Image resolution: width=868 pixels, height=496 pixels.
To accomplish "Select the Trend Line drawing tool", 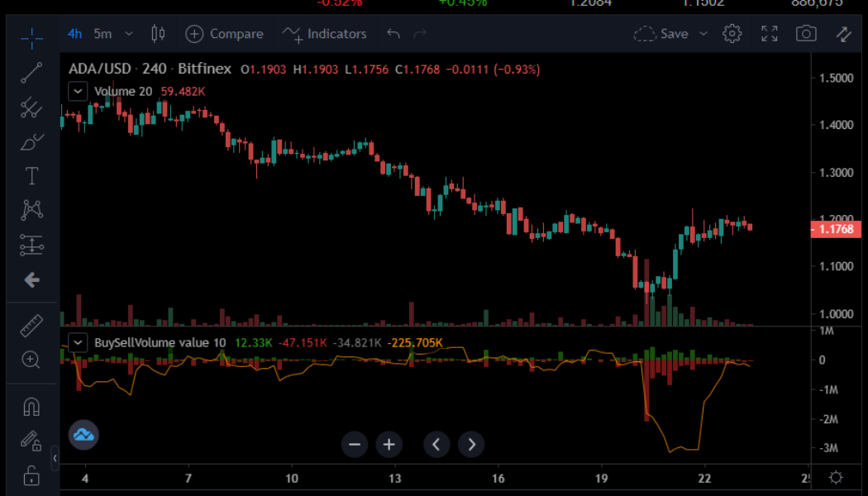I will click(x=31, y=73).
